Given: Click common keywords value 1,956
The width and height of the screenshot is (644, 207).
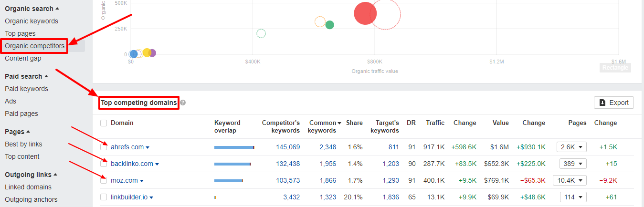Looking at the screenshot, I should point(328,164).
